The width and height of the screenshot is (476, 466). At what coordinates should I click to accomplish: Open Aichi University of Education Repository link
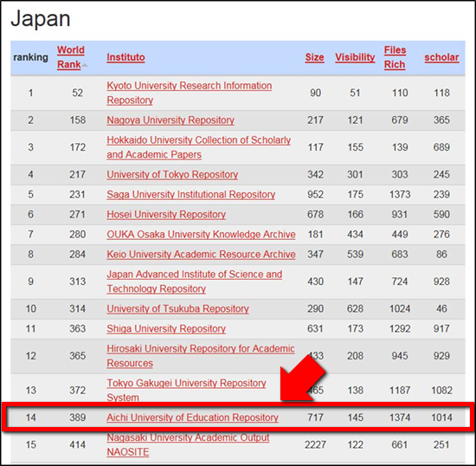point(192,417)
